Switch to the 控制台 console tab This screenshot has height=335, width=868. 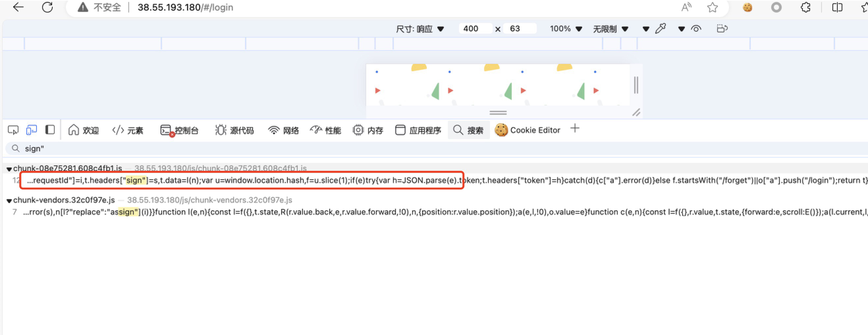[180, 130]
